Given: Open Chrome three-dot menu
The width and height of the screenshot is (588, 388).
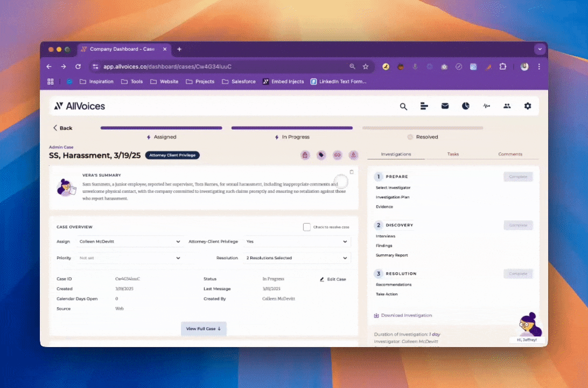Looking at the screenshot, I should (539, 66).
